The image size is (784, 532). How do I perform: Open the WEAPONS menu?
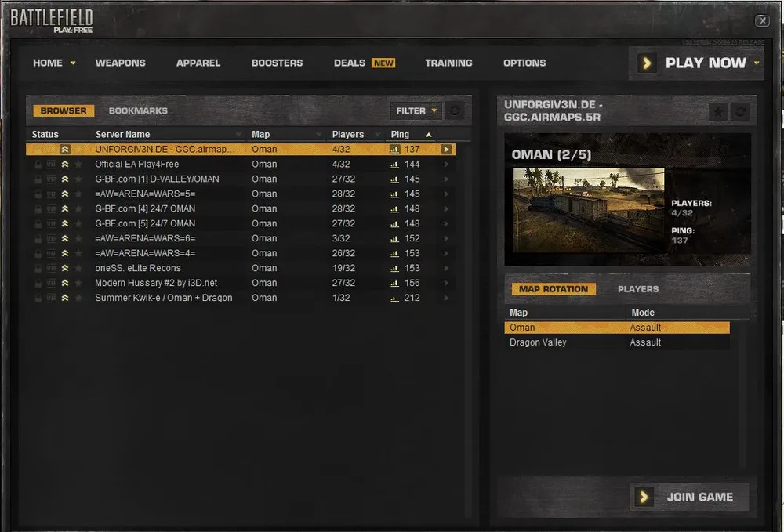[121, 63]
